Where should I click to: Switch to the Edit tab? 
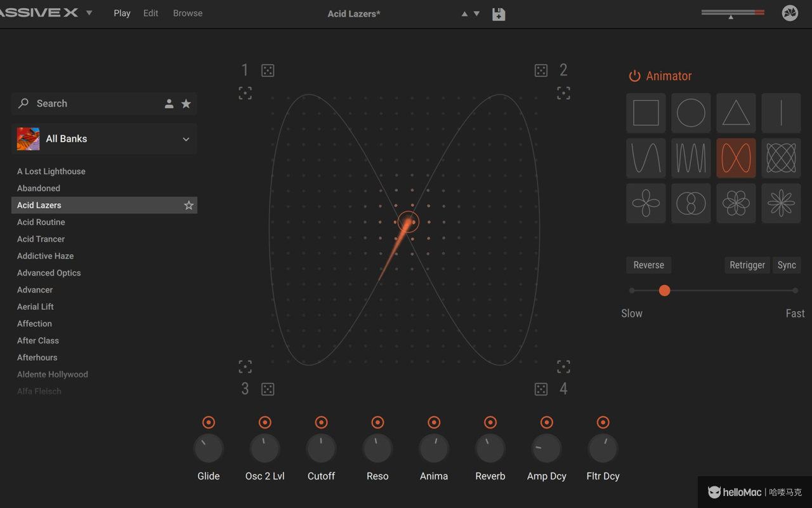click(x=150, y=13)
